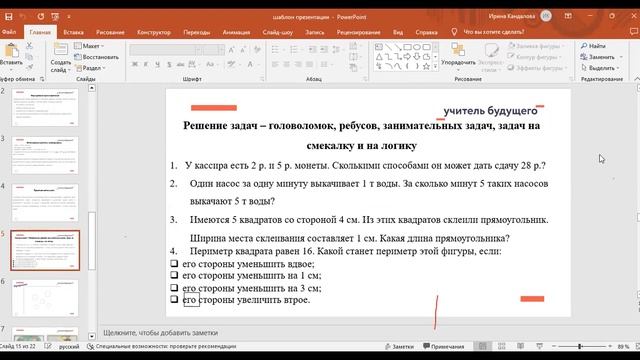Toggle text shadow (S) formatting
This screenshot has width=640, height=360.
(x=169, y=64)
